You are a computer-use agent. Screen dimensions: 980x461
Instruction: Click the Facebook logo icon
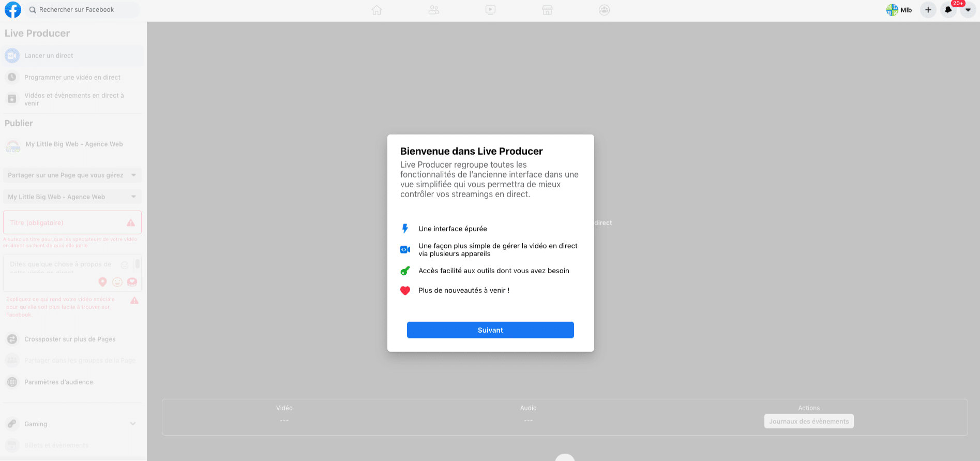[12, 10]
